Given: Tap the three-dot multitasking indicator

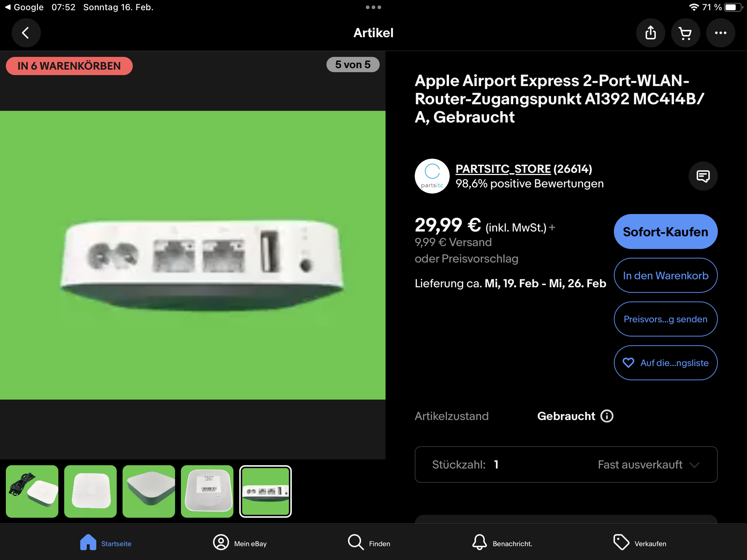Looking at the screenshot, I should [373, 7].
